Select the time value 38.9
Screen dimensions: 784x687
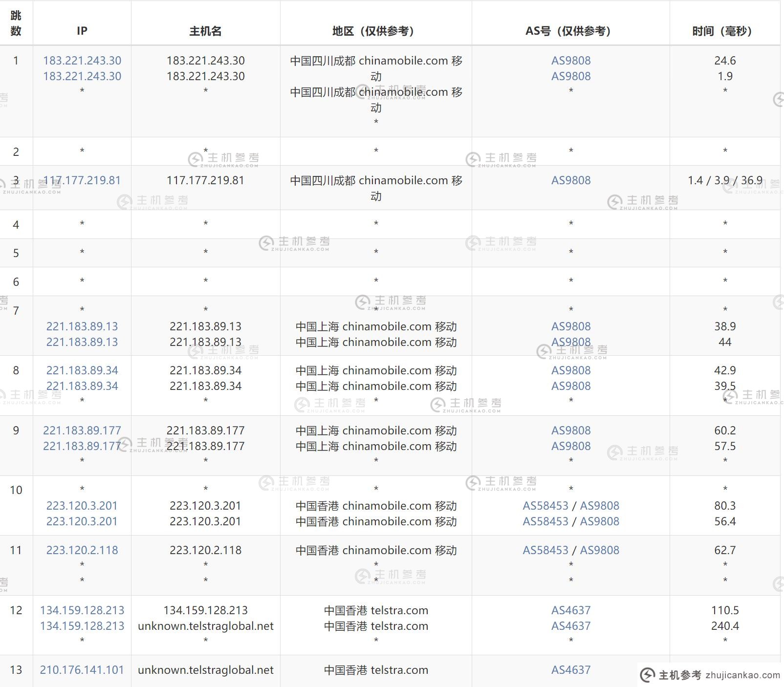725,326
